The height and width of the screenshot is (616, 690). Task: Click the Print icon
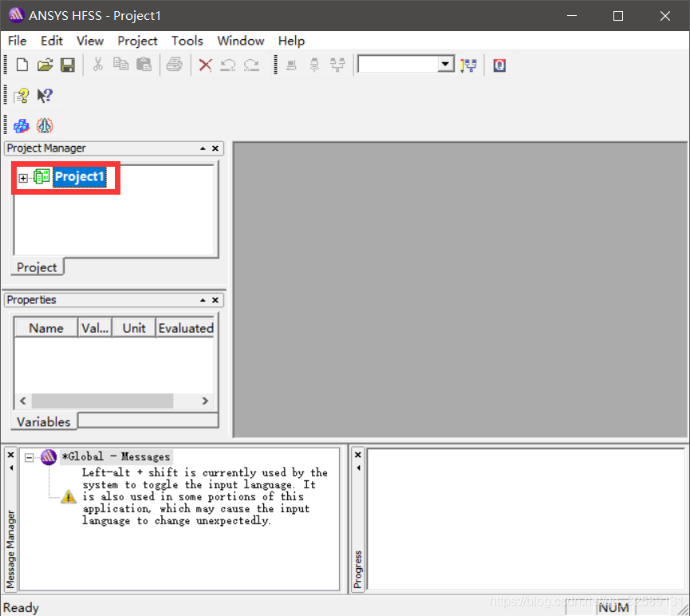coord(174,65)
